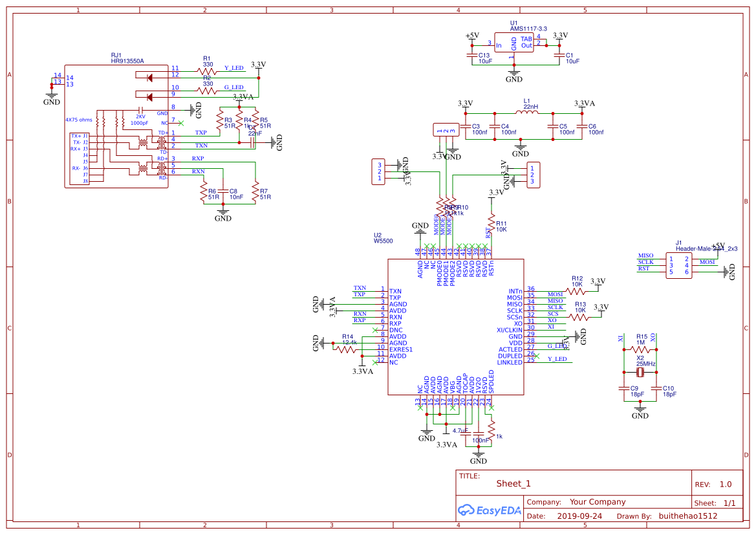756x535 pixels.
Task: Select the R15 1M resistor
Action: point(640,350)
